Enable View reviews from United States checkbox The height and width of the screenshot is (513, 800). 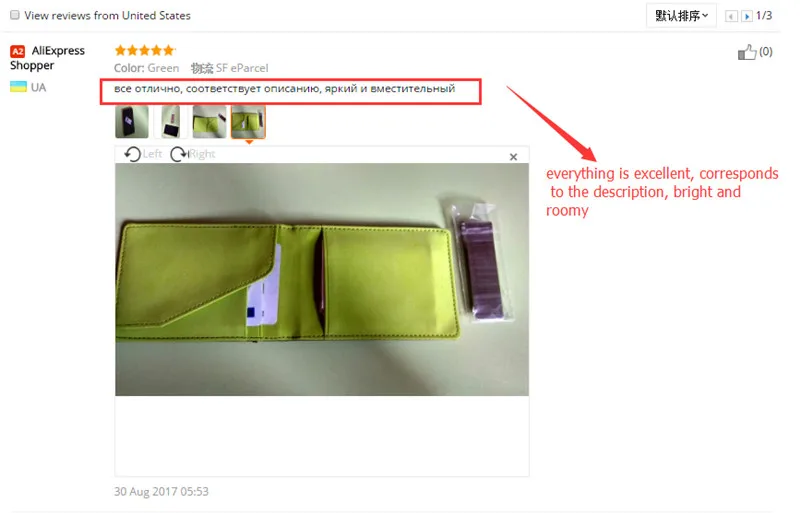(15, 15)
